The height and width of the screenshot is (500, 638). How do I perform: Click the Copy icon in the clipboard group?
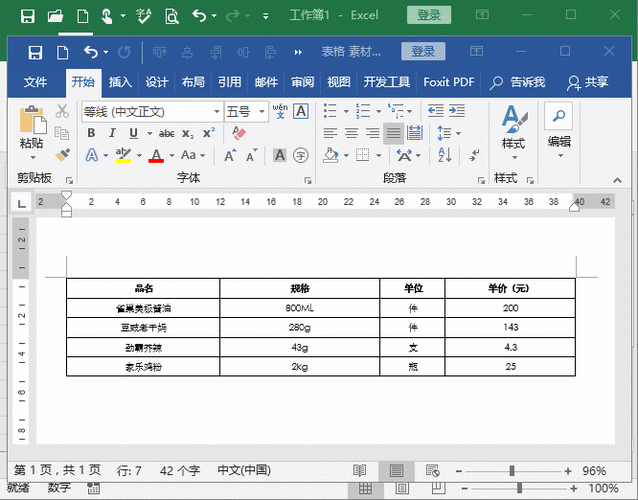coord(62,133)
